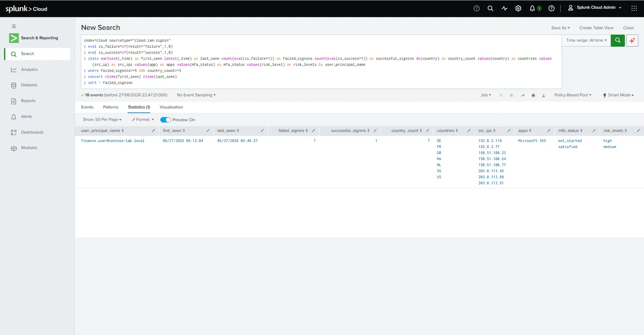644x335 pixels.
Task: Edit the first_seen column with pencil icon
Action: [208, 131]
